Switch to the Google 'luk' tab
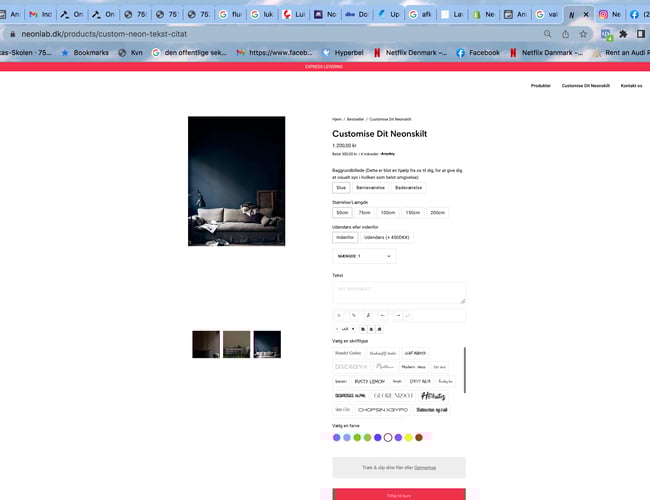The width and height of the screenshot is (650, 500). coord(262,15)
